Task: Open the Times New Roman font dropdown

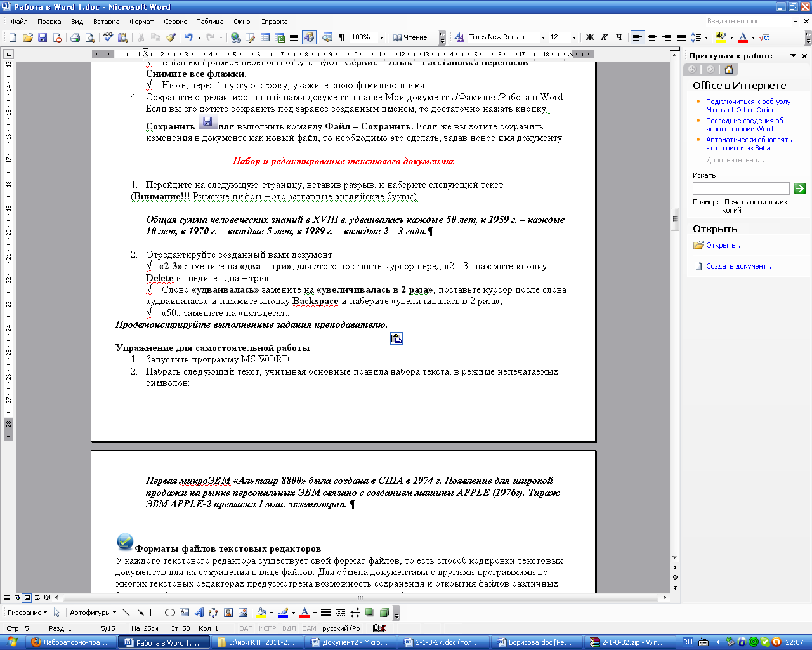Action: click(543, 37)
